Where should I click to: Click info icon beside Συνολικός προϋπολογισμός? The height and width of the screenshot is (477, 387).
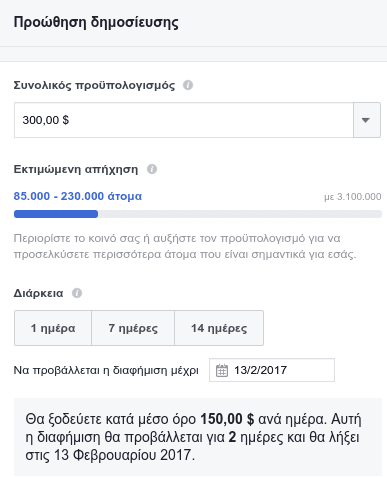188,85
